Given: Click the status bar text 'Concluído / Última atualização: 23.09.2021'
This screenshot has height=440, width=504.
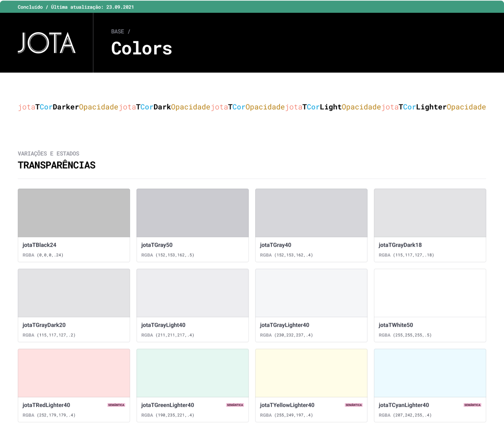Looking at the screenshot, I should coord(76,7).
